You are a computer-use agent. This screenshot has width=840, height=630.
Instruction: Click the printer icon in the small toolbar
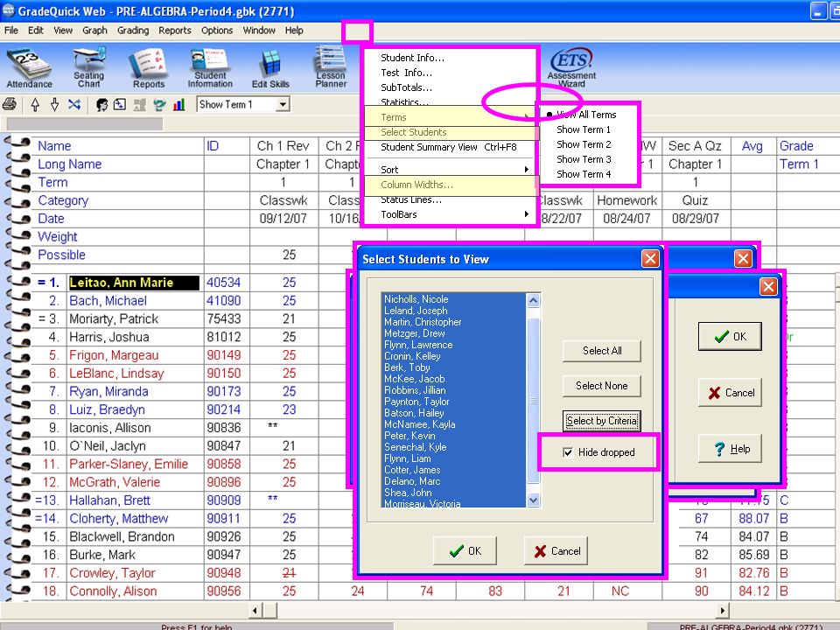tap(10, 104)
